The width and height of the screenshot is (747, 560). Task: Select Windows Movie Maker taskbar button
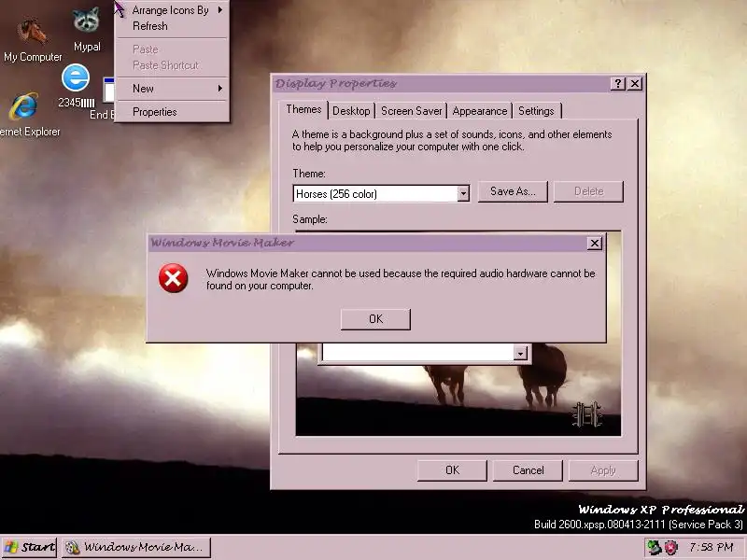click(136, 547)
